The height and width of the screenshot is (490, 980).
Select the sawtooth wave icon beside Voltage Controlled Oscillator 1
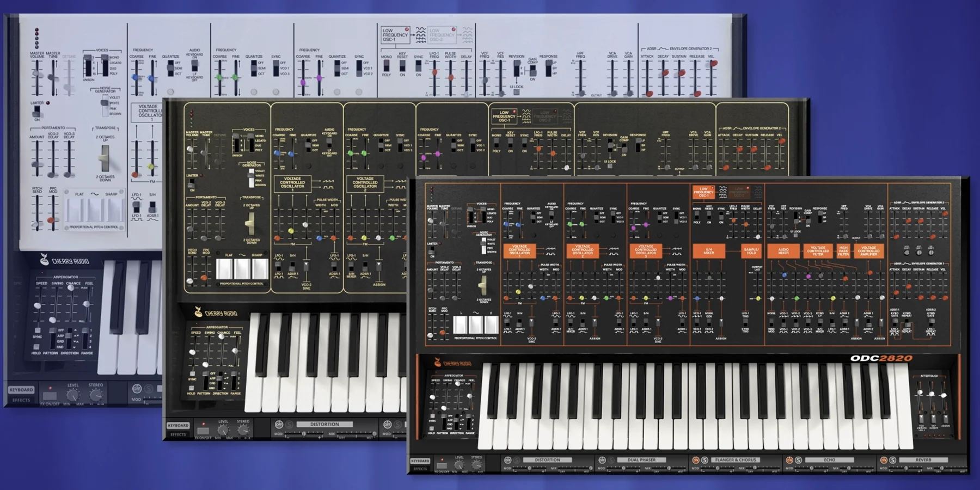[x=550, y=248]
